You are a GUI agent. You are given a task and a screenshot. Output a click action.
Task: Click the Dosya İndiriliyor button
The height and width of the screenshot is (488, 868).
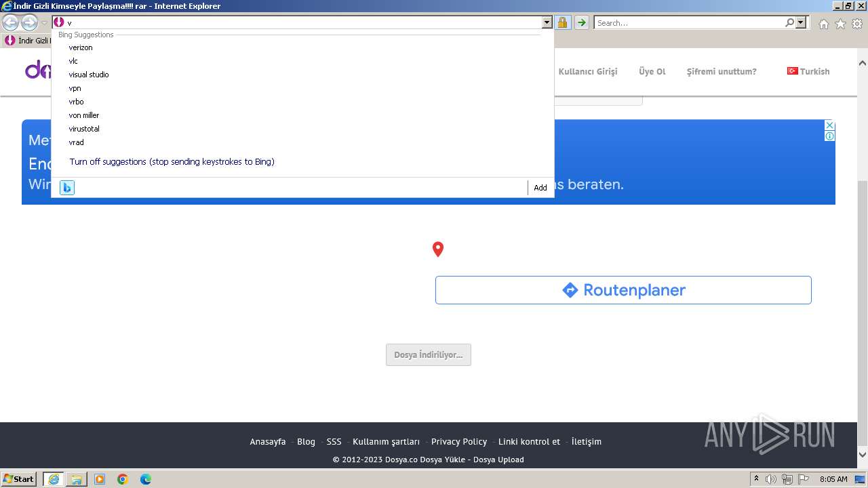429,354
